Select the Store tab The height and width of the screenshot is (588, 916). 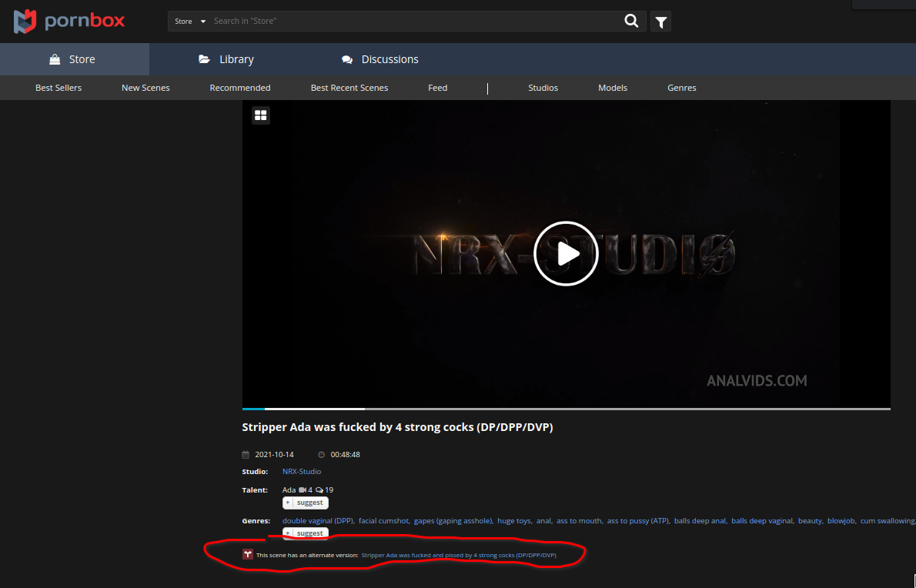click(x=72, y=59)
